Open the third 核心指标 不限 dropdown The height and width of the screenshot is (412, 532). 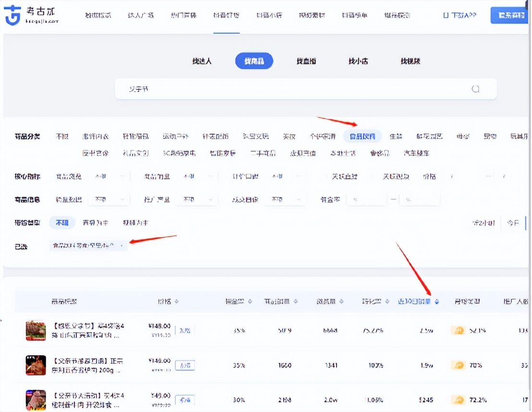pyautogui.click(x=286, y=177)
